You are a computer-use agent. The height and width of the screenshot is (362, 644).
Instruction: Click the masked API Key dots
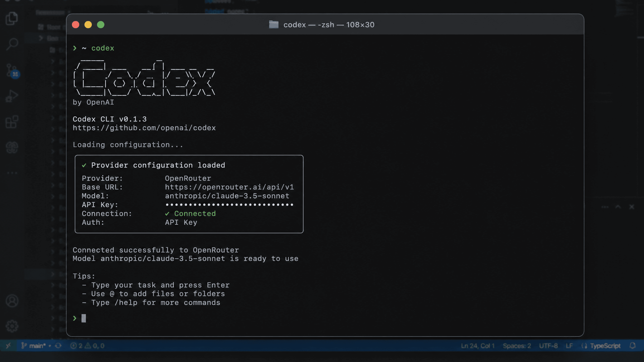[229, 205]
